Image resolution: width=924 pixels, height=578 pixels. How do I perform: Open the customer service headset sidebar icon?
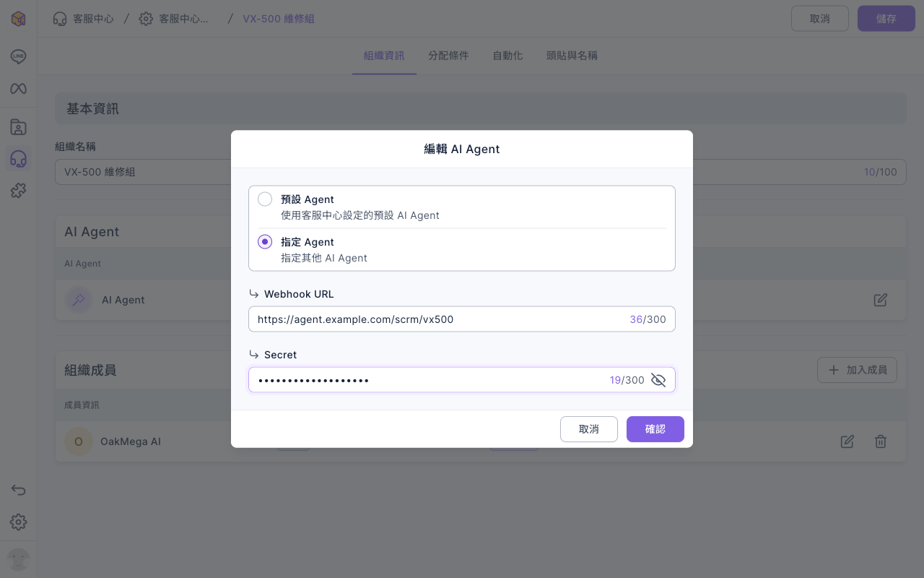pos(19,159)
